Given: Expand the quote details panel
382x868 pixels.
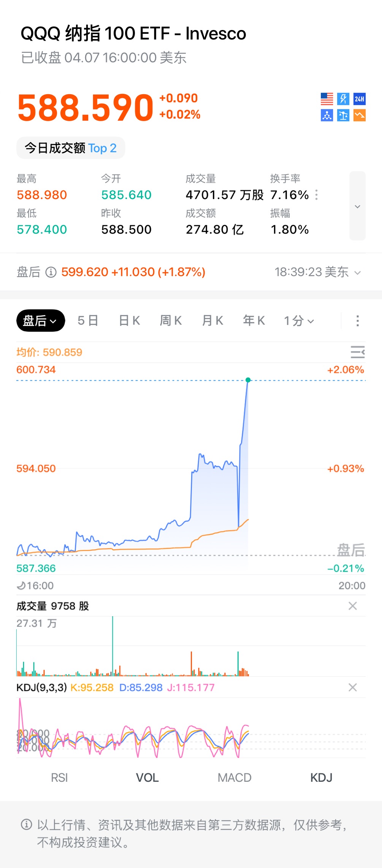Looking at the screenshot, I should [x=357, y=206].
